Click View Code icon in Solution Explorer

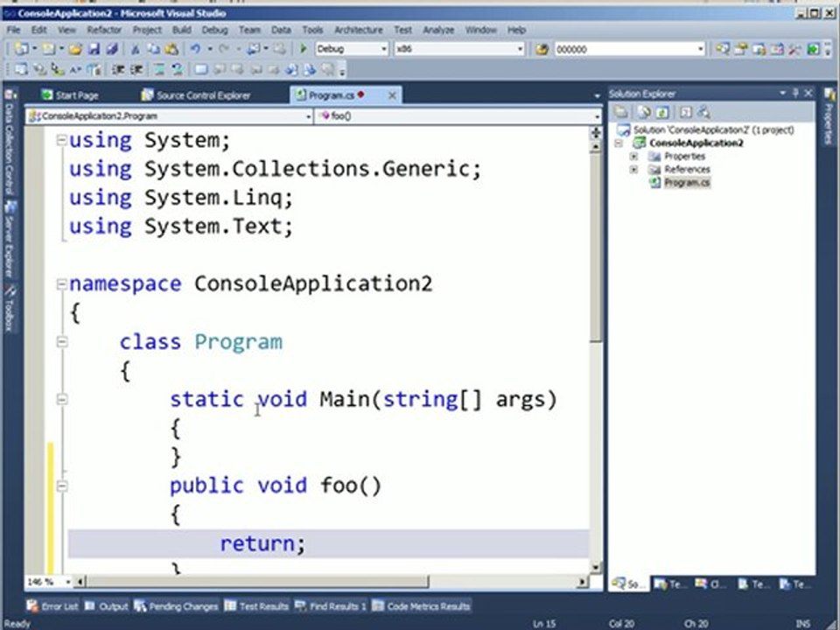coord(686,112)
